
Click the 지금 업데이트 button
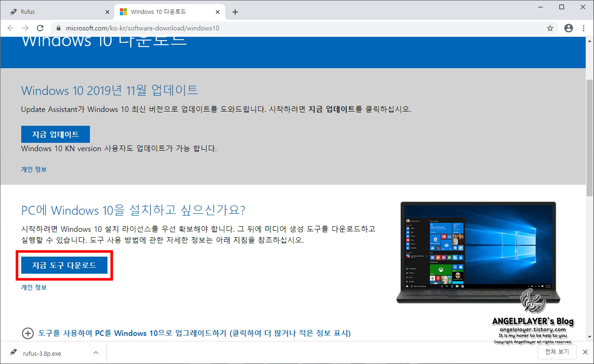click(x=55, y=135)
